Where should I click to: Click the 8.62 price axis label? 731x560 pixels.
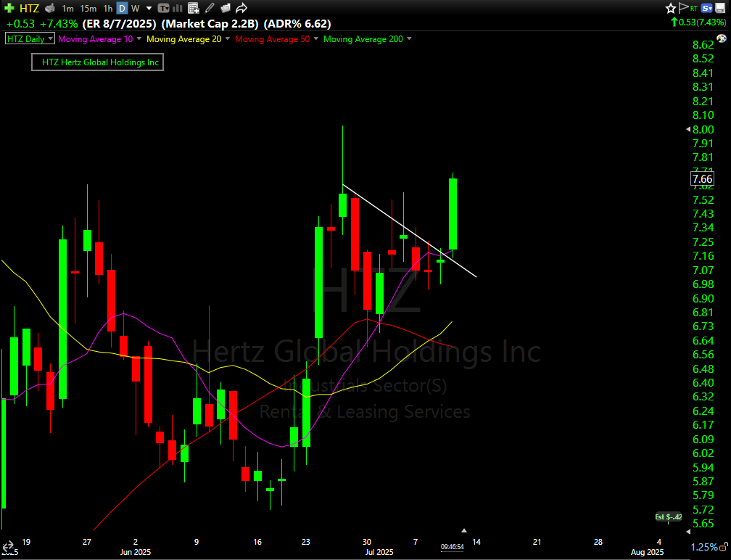pyautogui.click(x=703, y=45)
